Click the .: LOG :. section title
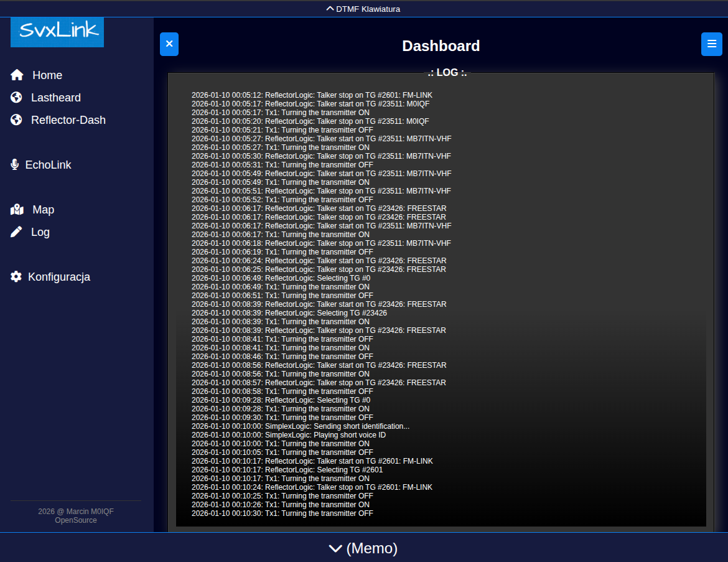Image resolution: width=728 pixels, height=562 pixels. [x=447, y=73]
